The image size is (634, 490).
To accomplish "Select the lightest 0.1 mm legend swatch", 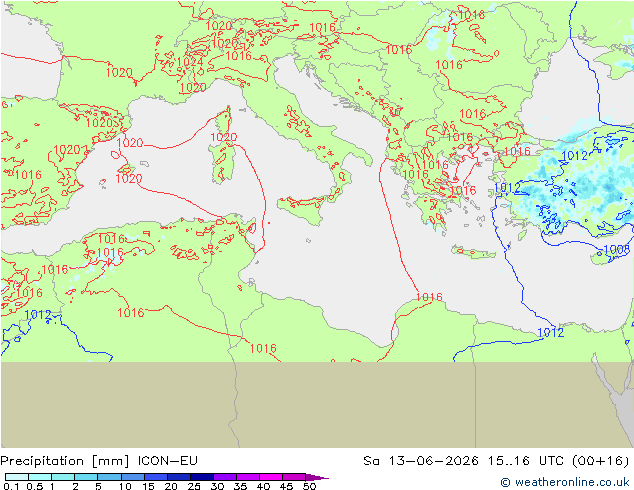I will [17, 477].
